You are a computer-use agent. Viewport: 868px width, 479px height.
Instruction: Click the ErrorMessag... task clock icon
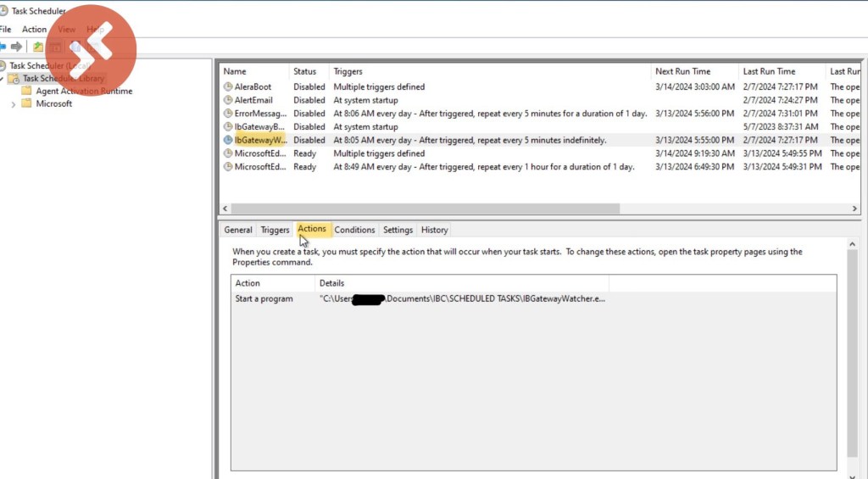228,114
